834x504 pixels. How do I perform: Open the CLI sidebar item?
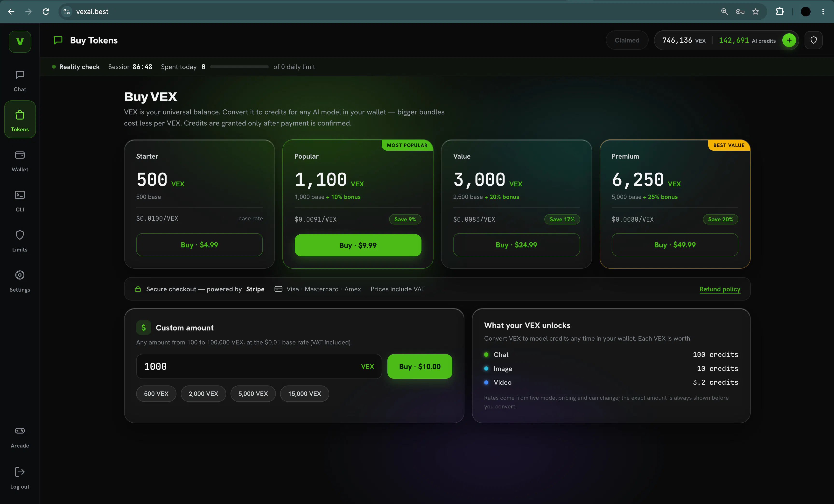20,201
